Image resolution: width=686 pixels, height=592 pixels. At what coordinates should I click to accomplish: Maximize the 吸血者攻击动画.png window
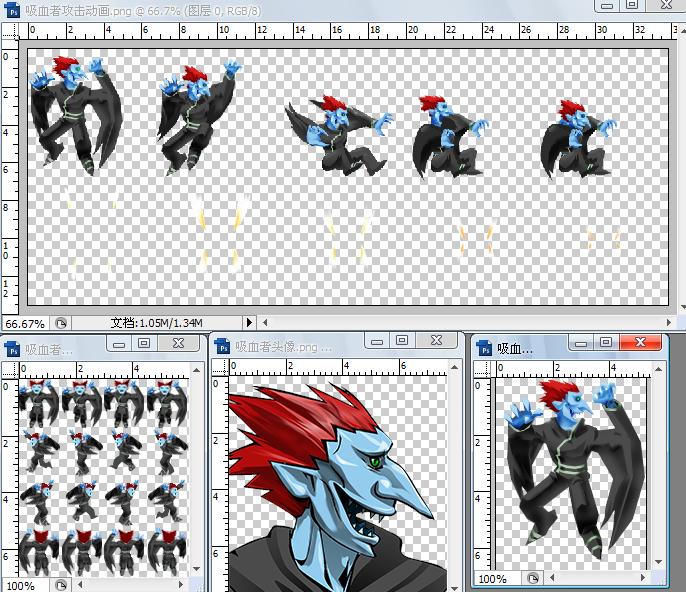tap(632, 5)
